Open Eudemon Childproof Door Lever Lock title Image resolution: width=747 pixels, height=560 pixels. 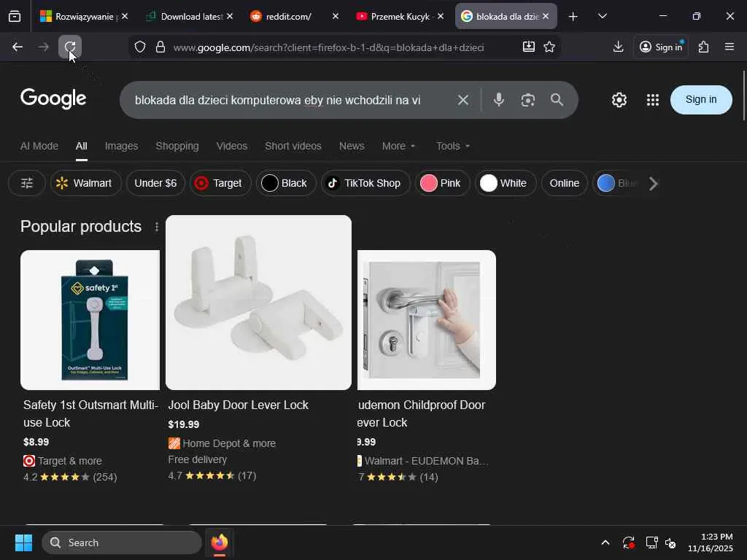click(422, 414)
